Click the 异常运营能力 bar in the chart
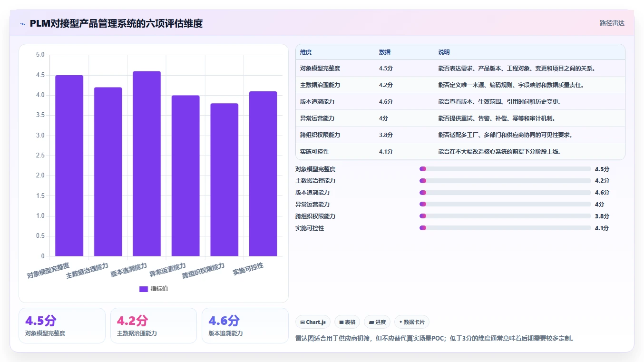The image size is (644, 362). click(x=185, y=176)
